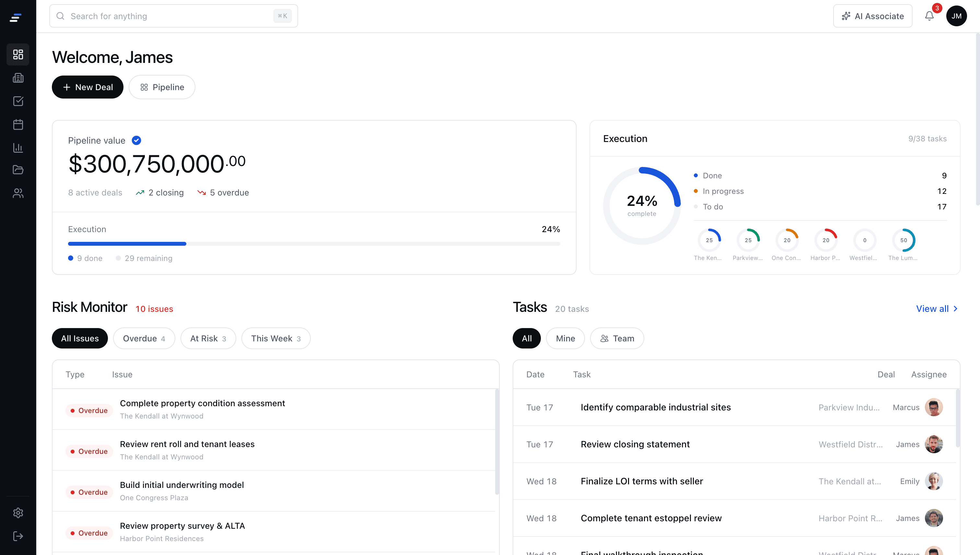Switch tasks filter to Mine
The height and width of the screenshot is (555, 980).
pyautogui.click(x=565, y=338)
